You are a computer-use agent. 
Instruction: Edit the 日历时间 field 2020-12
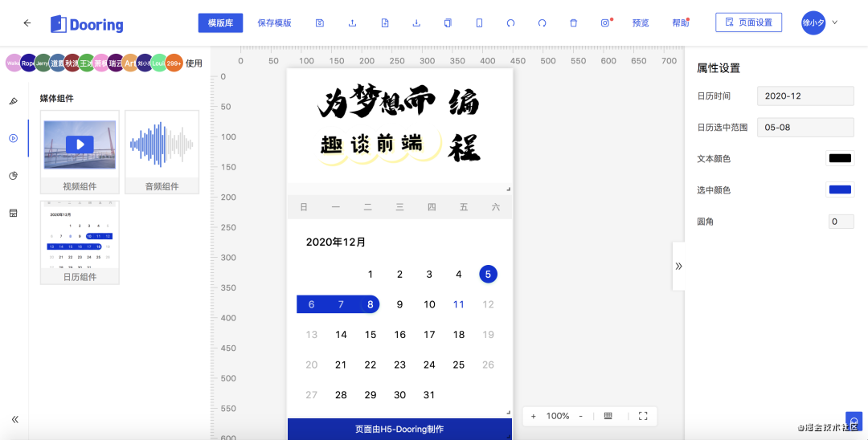pos(805,96)
